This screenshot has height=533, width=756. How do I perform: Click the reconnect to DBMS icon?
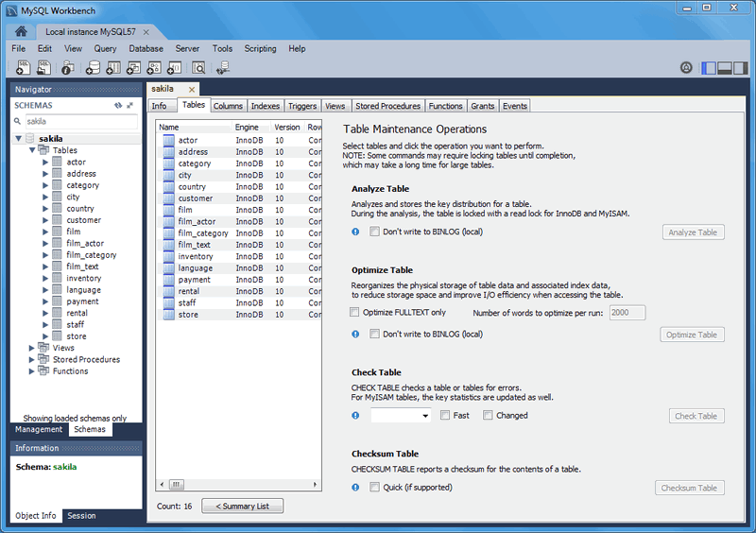pos(224,68)
